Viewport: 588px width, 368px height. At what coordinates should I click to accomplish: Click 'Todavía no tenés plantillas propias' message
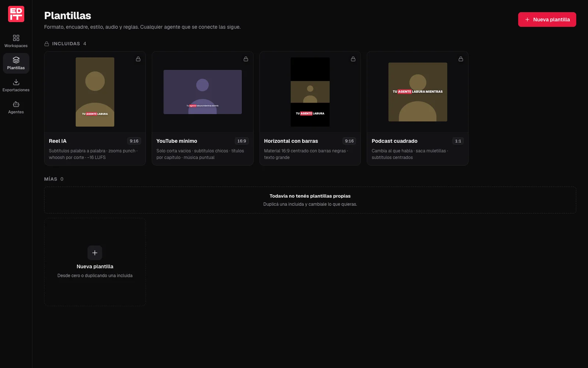click(310, 196)
